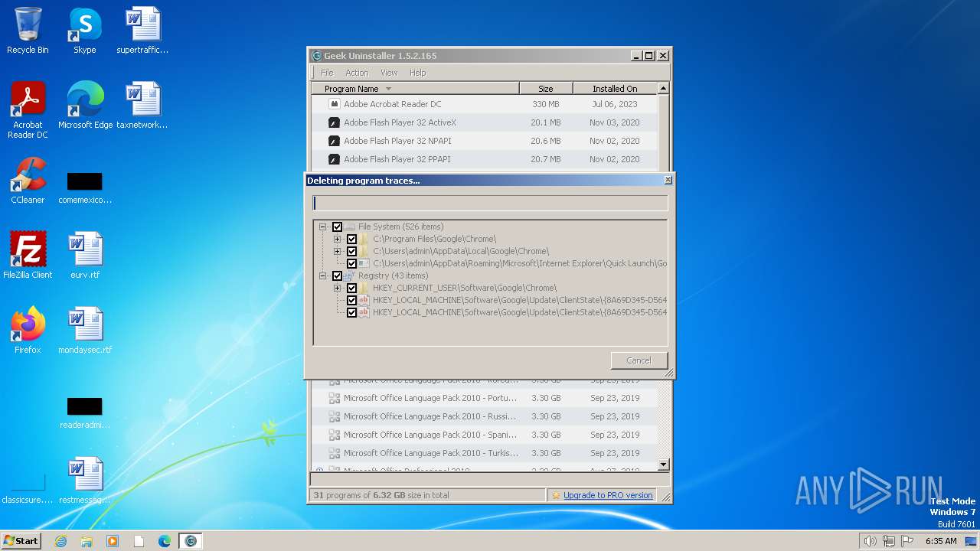Click the program list scroll-down arrow
Image resolution: width=980 pixels, height=551 pixels.
(663, 465)
